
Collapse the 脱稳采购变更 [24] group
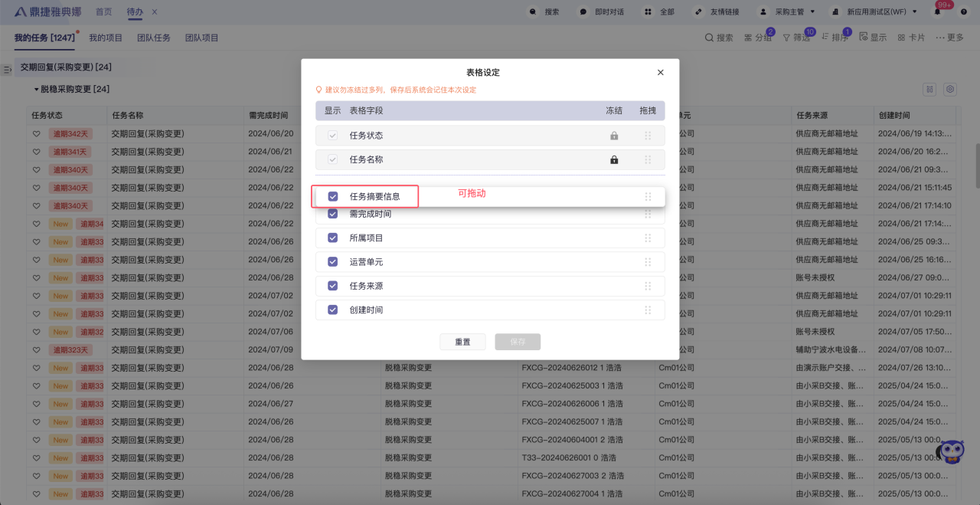tap(36, 90)
